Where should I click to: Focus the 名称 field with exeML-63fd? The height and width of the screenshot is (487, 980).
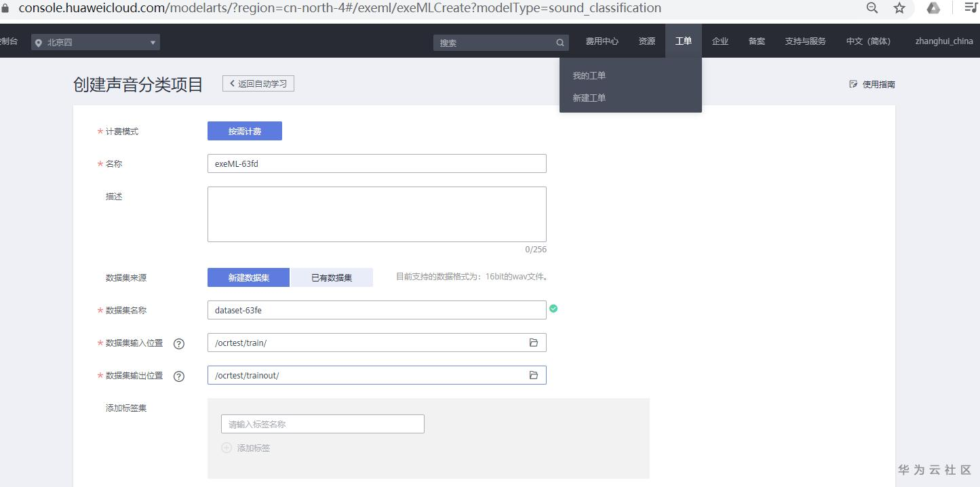click(377, 163)
